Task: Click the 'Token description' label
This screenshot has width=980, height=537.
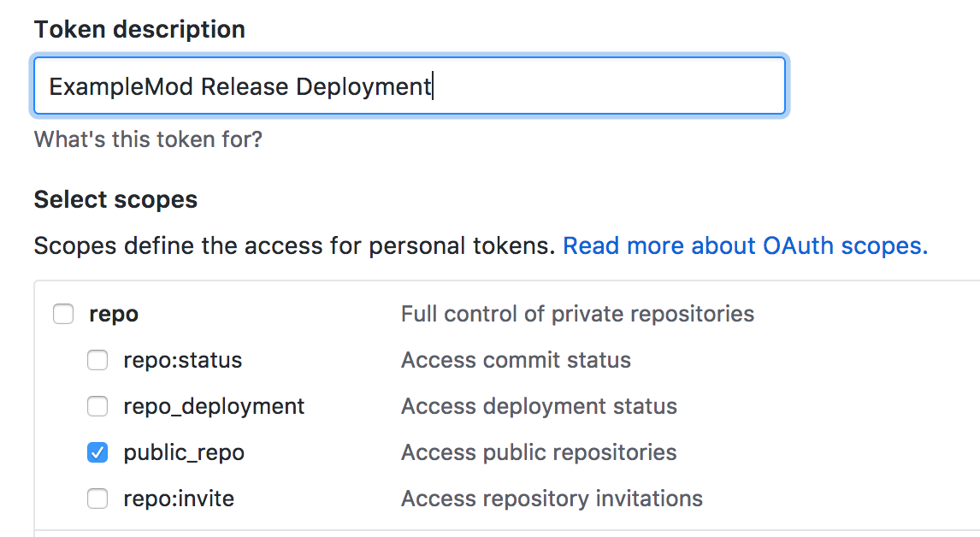Action: [x=139, y=29]
